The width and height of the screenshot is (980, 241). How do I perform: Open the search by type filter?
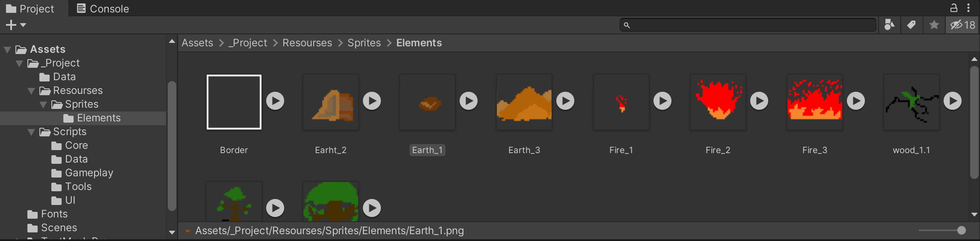pyautogui.click(x=889, y=25)
